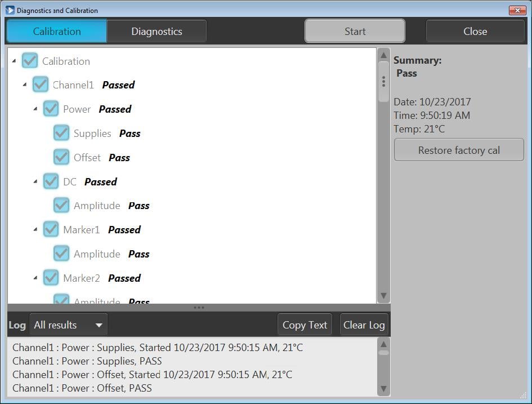Toggle the Supplies checkbox
The image size is (532, 404).
[61, 133]
